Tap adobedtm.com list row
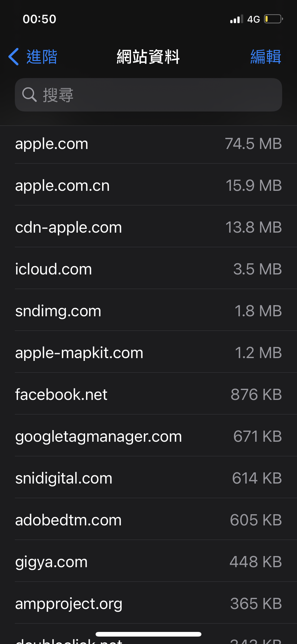The image size is (297, 644). [148, 520]
